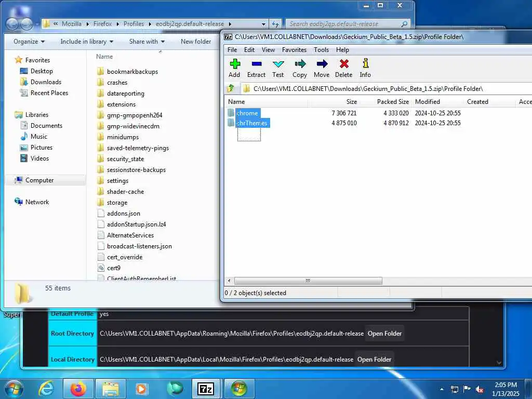Click the 7-Zip scrollbar left arrow
This screenshot has width=532, height=399.
[x=229, y=281]
